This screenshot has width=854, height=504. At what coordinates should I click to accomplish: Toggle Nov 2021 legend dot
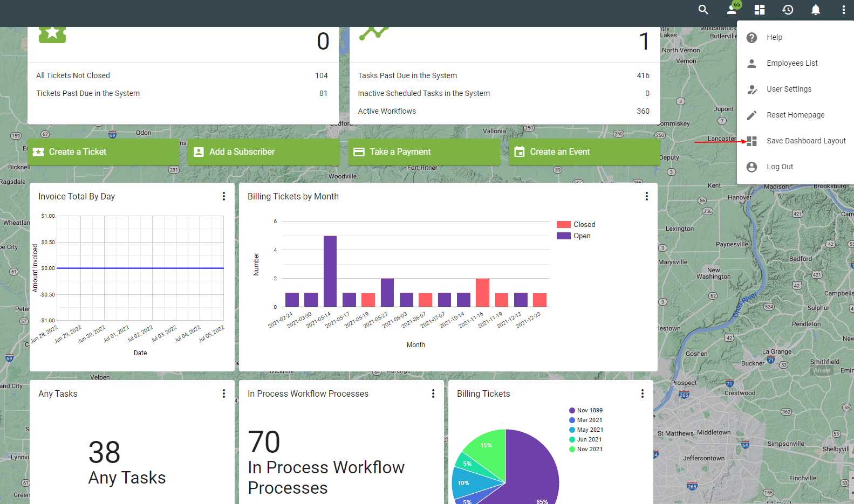tap(572, 449)
